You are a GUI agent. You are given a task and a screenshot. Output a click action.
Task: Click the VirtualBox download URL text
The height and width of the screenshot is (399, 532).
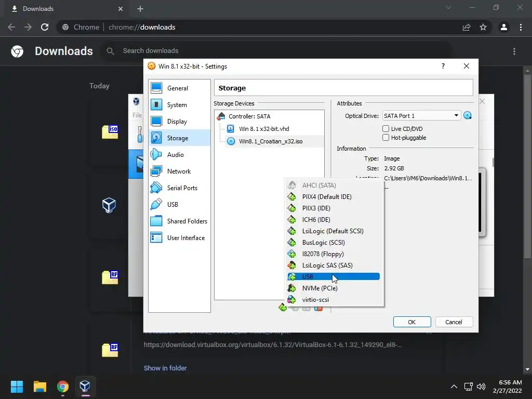coord(272,345)
